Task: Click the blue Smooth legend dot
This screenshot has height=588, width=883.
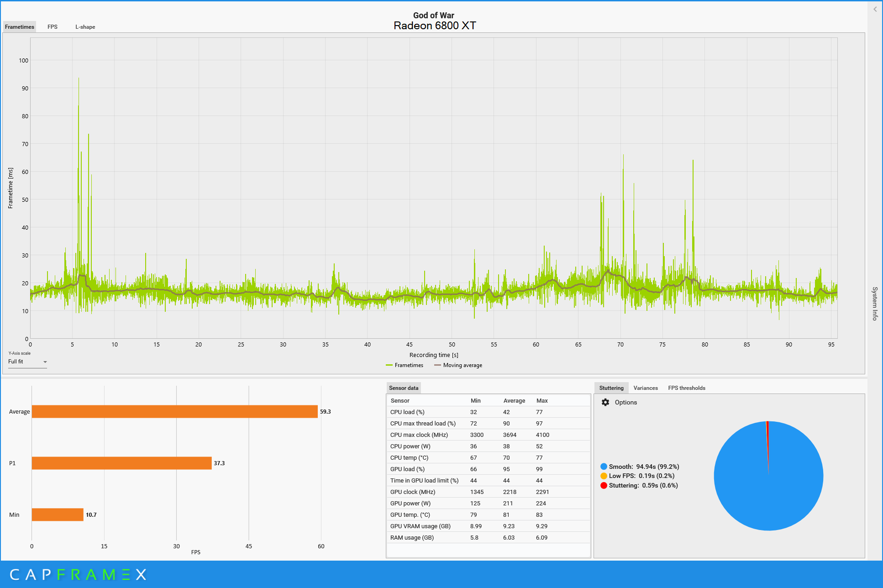Action: coord(604,467)
